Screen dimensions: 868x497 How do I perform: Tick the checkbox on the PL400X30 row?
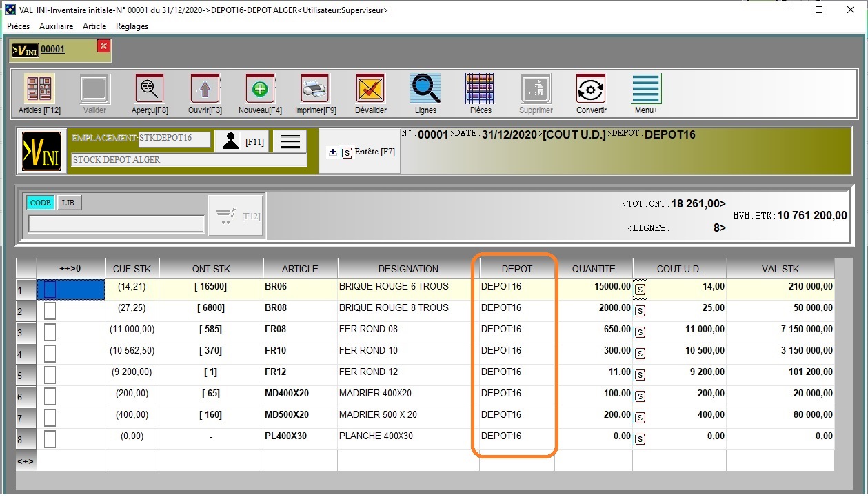[x=50, y=439]
